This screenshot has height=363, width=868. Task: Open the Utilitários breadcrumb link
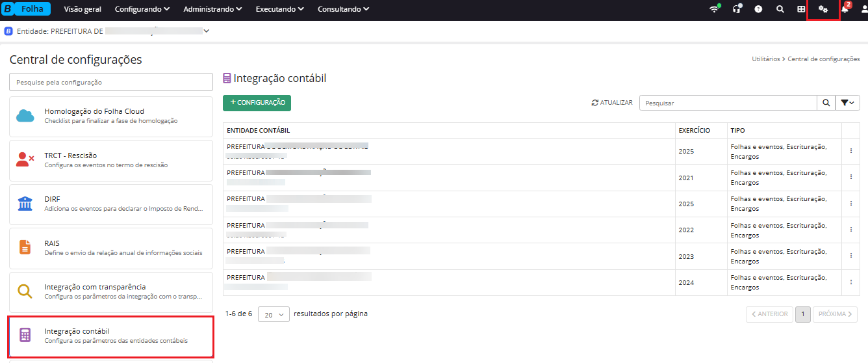click(x=765, y=59)
